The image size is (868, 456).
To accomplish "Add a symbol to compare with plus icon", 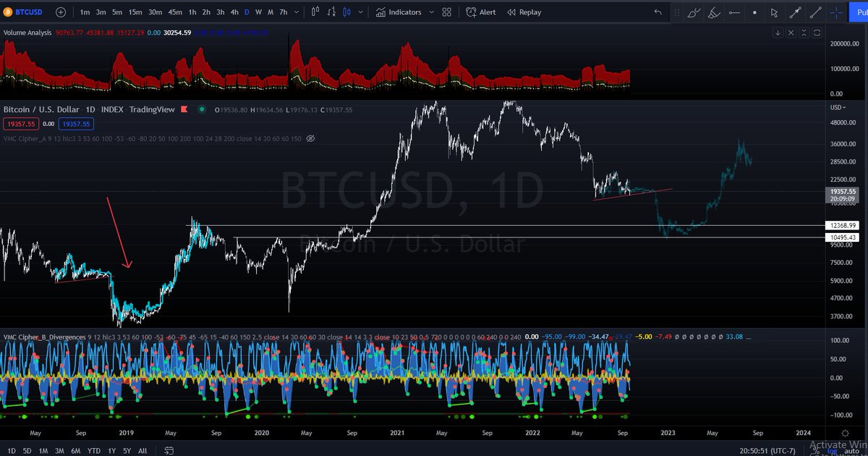I will 60,12.
